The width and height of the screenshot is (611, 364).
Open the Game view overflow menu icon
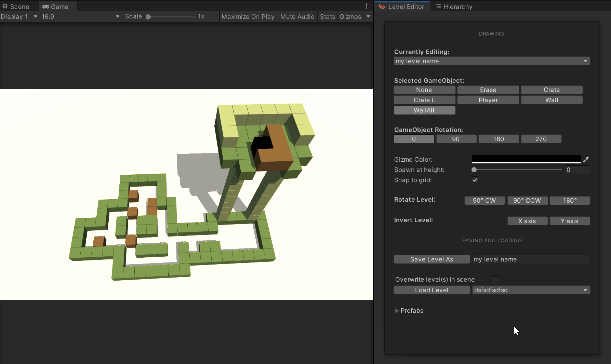[366, 6]
